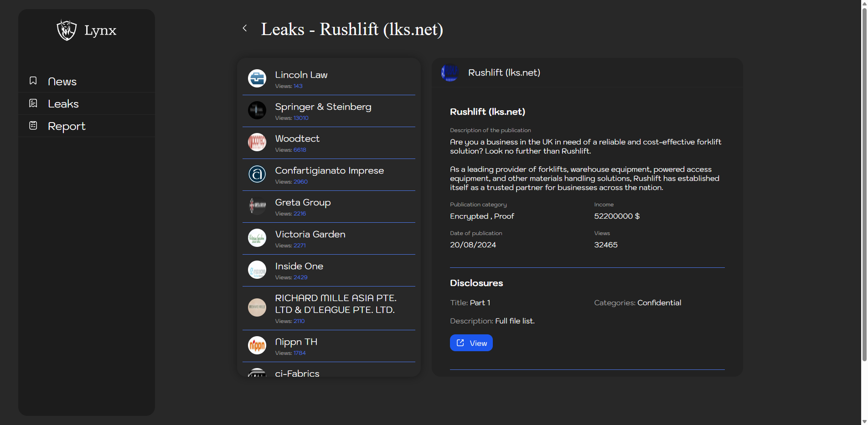Click the page's vertical scrollbar

864,182
